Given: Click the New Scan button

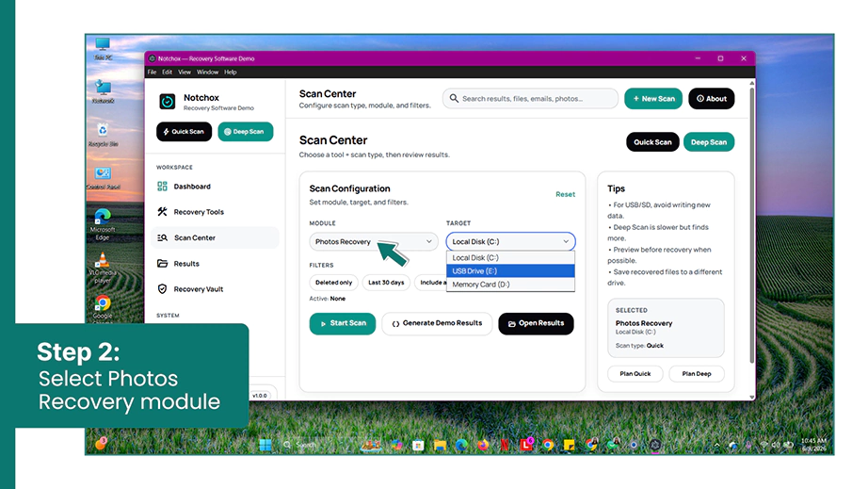Looking at the screenshot, I should point(653,99).
